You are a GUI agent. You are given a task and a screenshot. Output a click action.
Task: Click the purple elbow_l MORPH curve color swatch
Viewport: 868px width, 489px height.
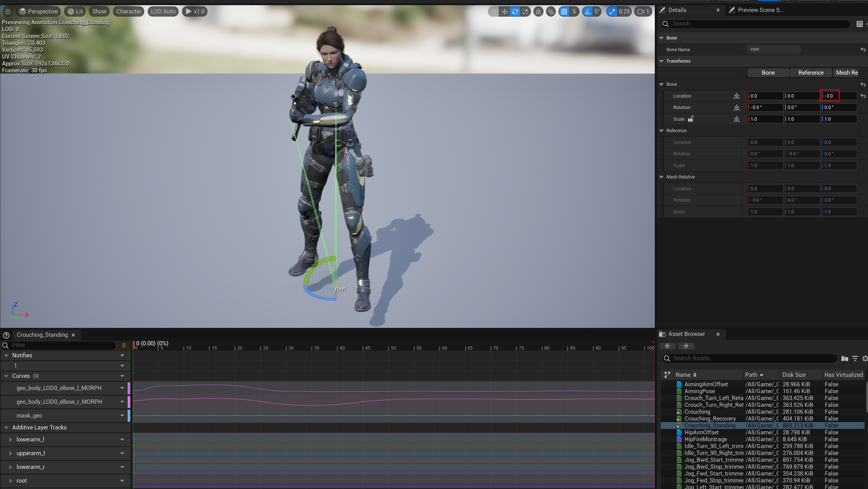129,388
